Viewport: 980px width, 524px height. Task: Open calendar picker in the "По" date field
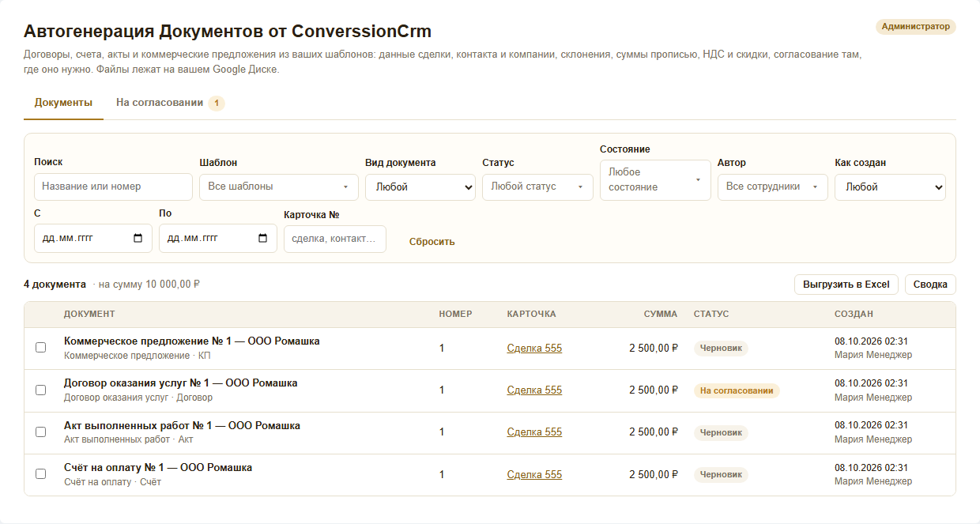(263, 238)
